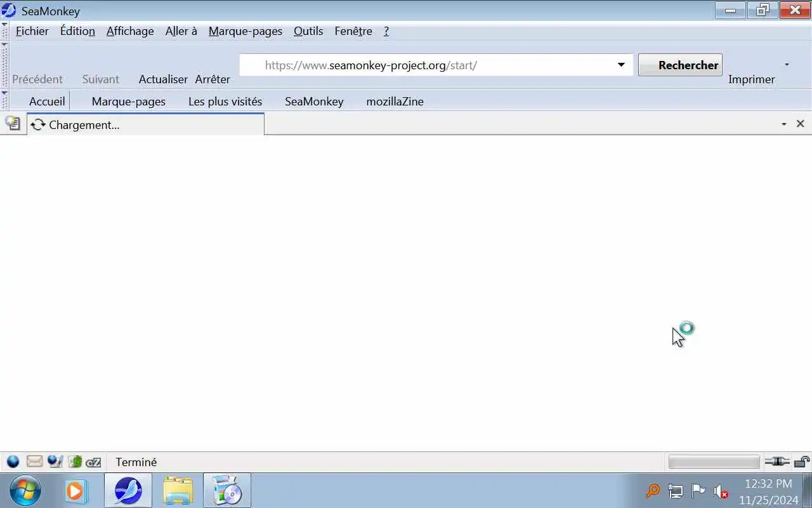
Task: Open the SeaMonkey bookmark folder
Action: (314, 101)
